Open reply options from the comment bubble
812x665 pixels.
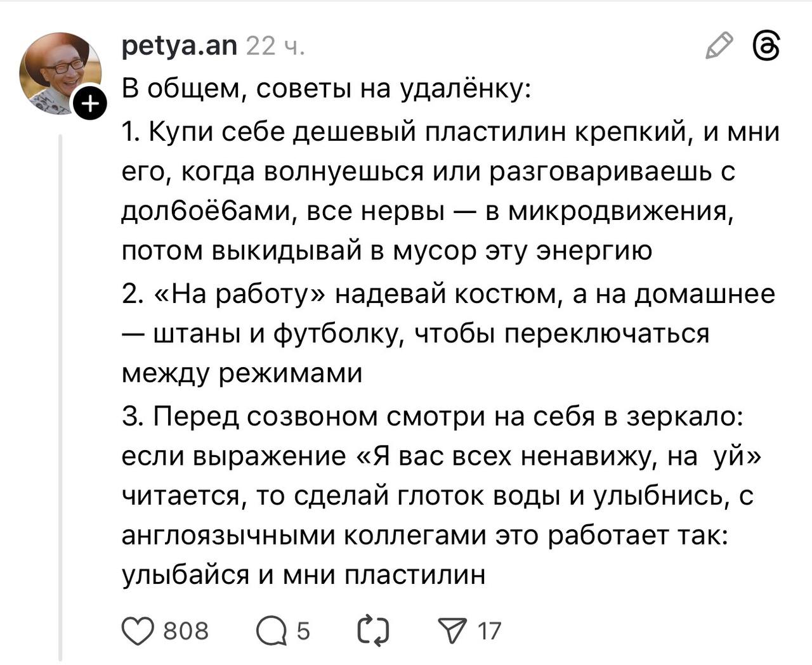272,630
